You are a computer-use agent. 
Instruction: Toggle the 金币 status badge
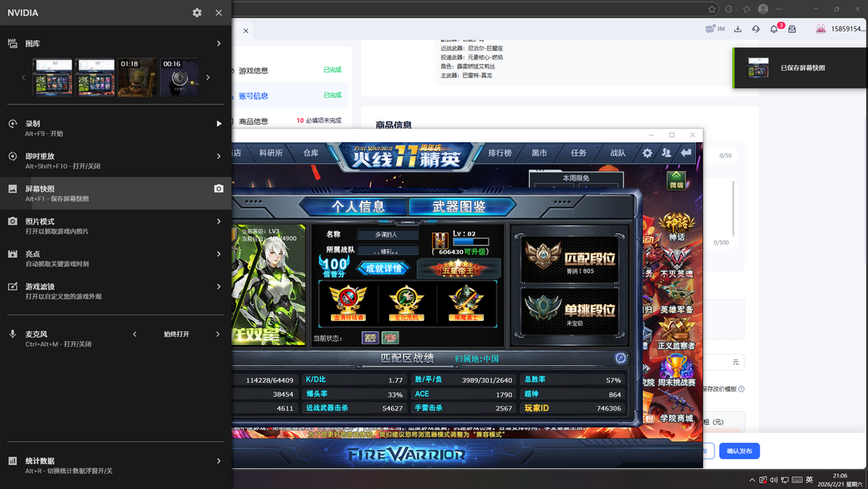(370, 338)
